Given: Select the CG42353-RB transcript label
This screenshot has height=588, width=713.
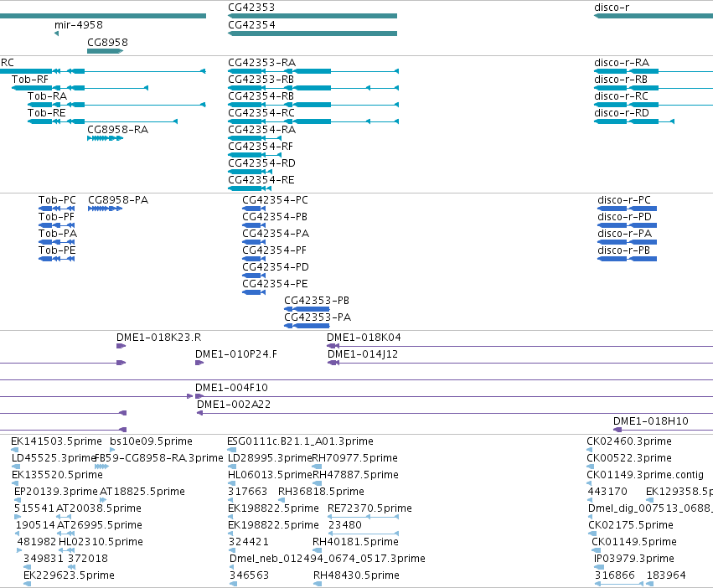Looking at the screenshot, I should point(261,80).
